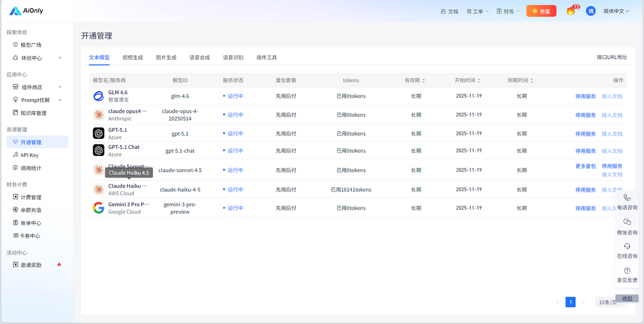Open feedback (意见反馈) question icon
The width and height of the screenshot is (644, 324).
pos(627,271)
